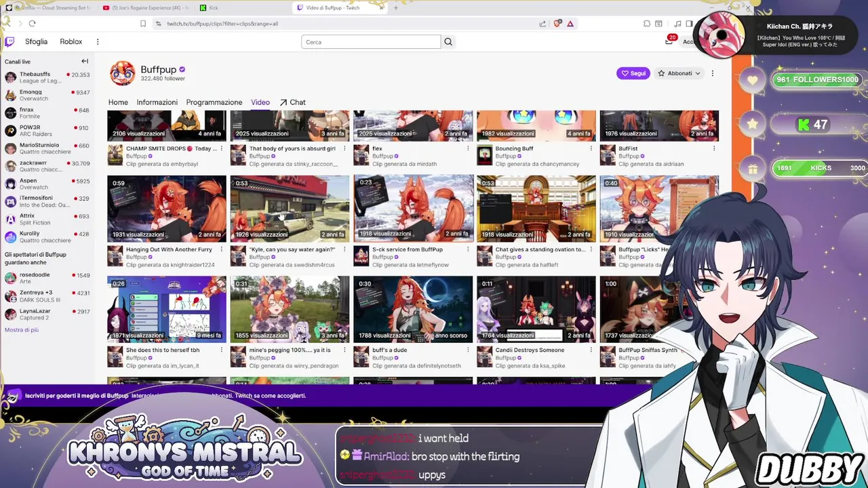Go to the Twitch home logo
Viewport: 868px width, 488px height.
pos(9,42)
